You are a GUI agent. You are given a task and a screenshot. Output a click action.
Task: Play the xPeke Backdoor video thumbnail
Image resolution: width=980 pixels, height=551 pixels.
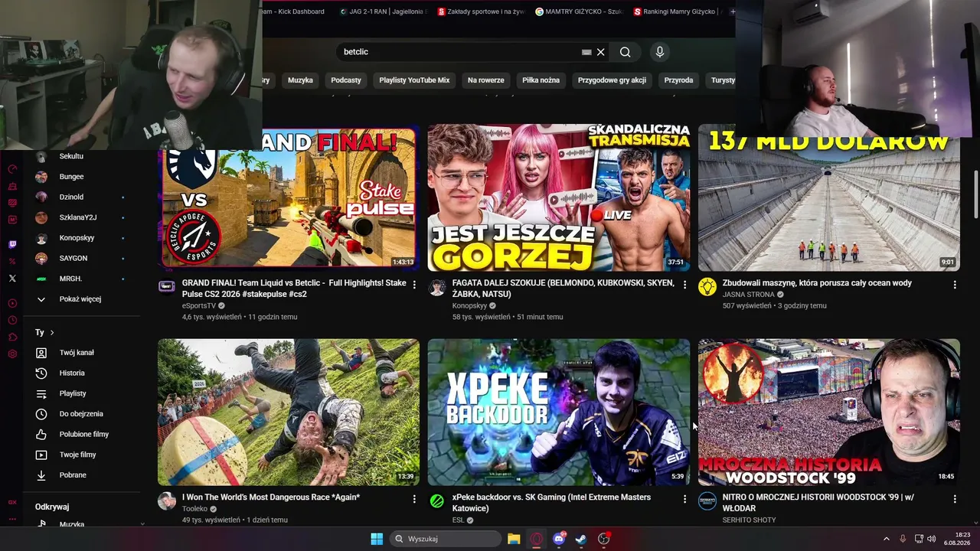[559, 412]
